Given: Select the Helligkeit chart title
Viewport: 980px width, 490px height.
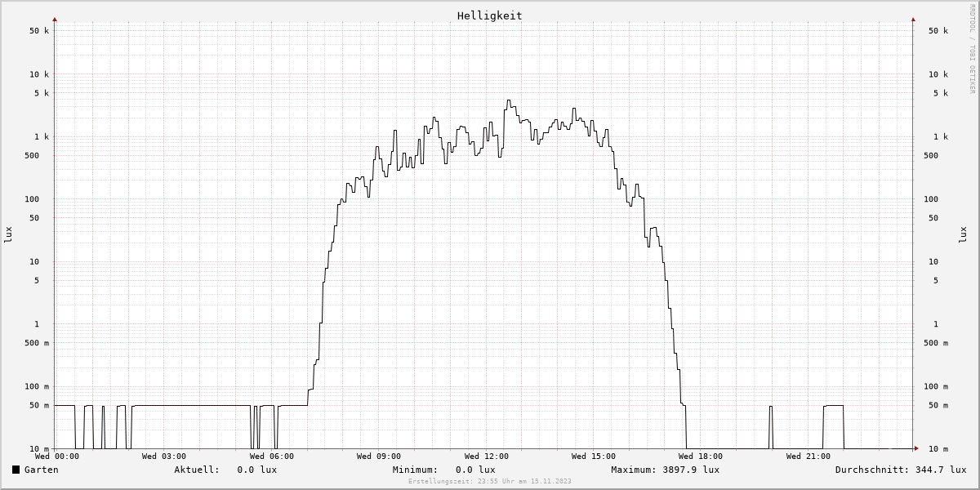Looking at the screenshot, I should 489,16.
